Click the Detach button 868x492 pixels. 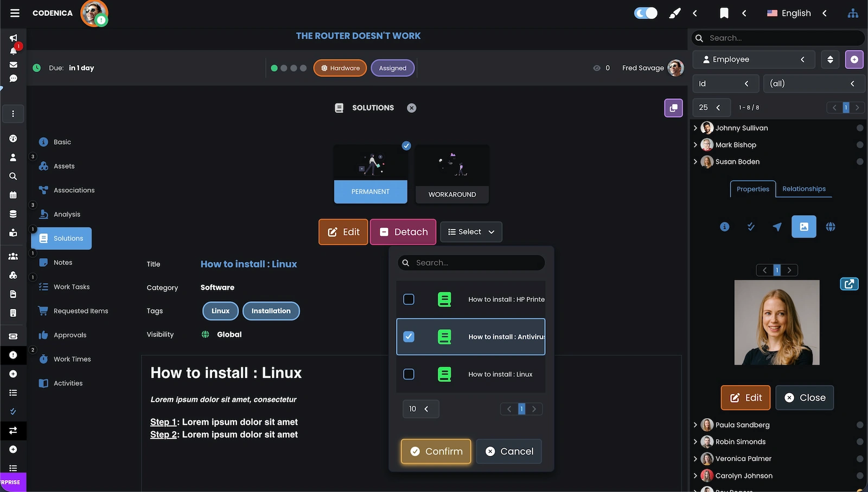coord(403,232)
